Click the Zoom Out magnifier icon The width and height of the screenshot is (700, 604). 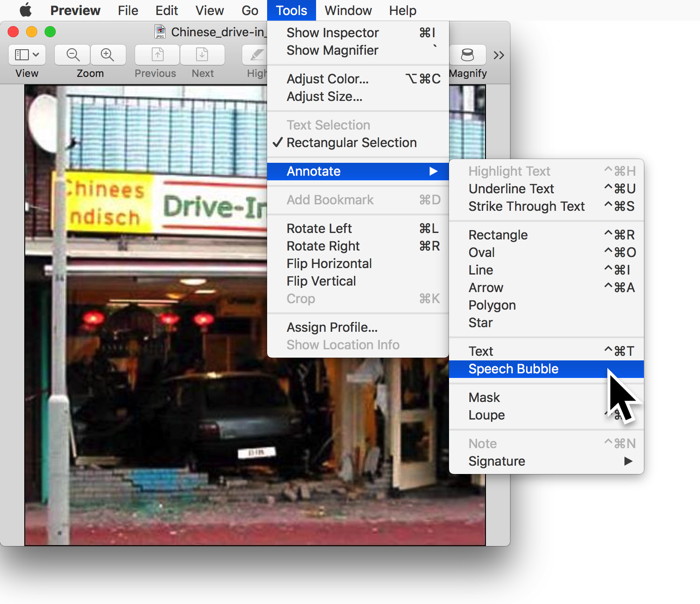coord(73,55)
